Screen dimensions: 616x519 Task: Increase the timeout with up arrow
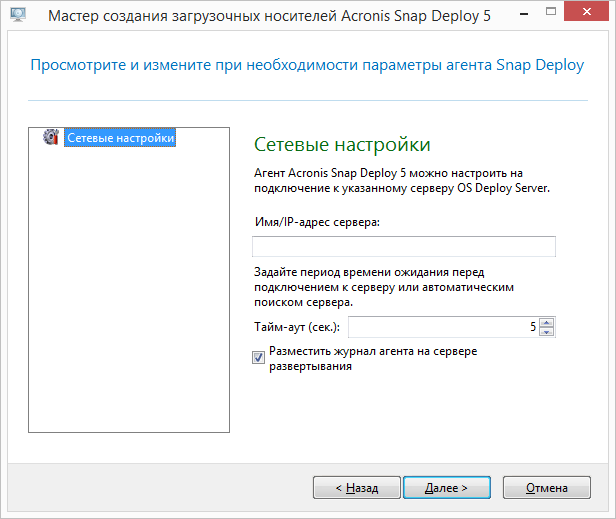546,323
